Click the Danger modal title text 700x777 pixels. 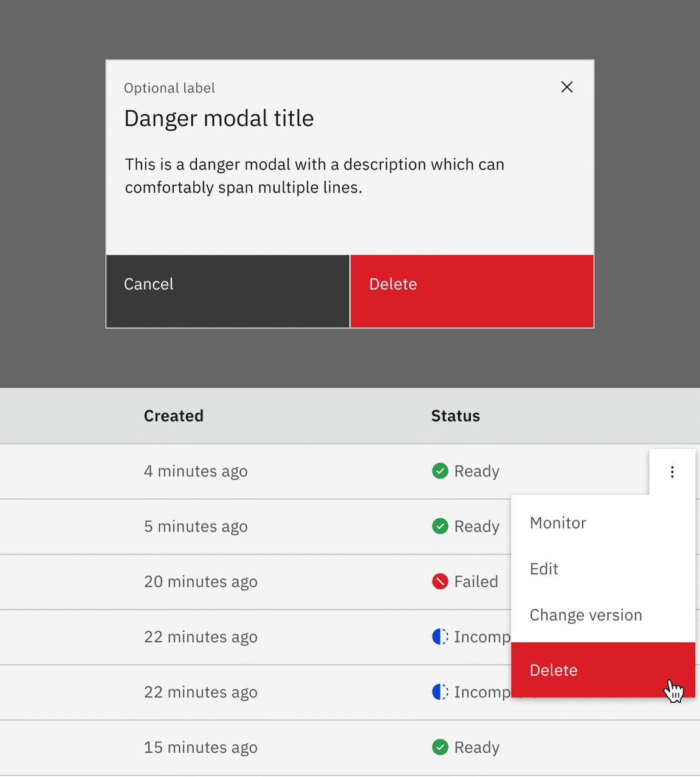pyautogui.click(x=219, y=118)
